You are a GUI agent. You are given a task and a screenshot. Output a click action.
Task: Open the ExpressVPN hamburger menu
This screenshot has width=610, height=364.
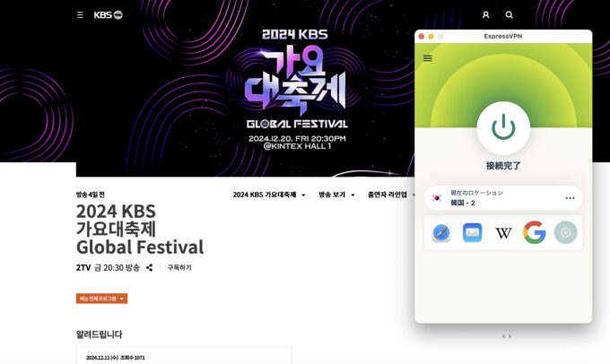[428, 58]
